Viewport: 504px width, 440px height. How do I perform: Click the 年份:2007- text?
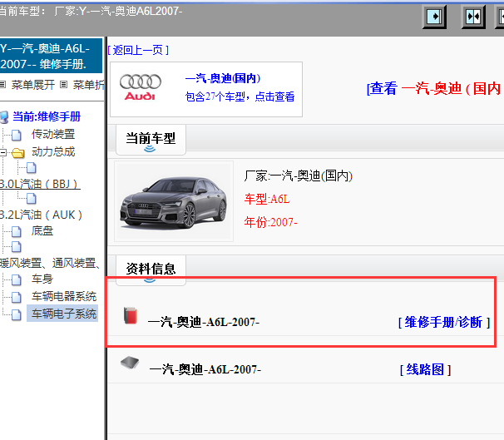(x=271, y=222)
